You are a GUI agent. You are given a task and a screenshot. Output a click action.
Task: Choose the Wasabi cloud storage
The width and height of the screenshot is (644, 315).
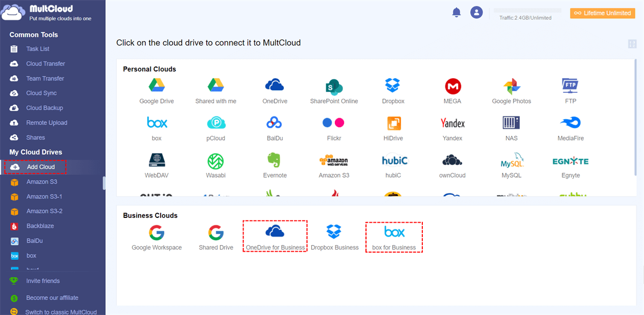point(216,165)
